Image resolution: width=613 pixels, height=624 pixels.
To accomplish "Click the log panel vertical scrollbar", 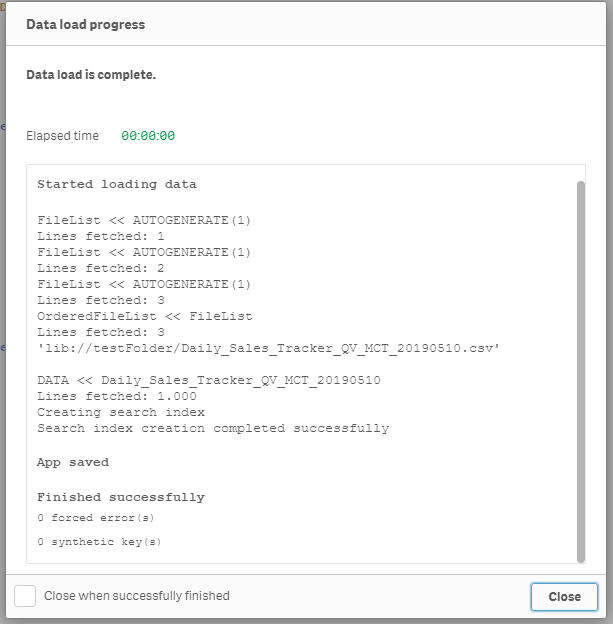I will point(580,370).
